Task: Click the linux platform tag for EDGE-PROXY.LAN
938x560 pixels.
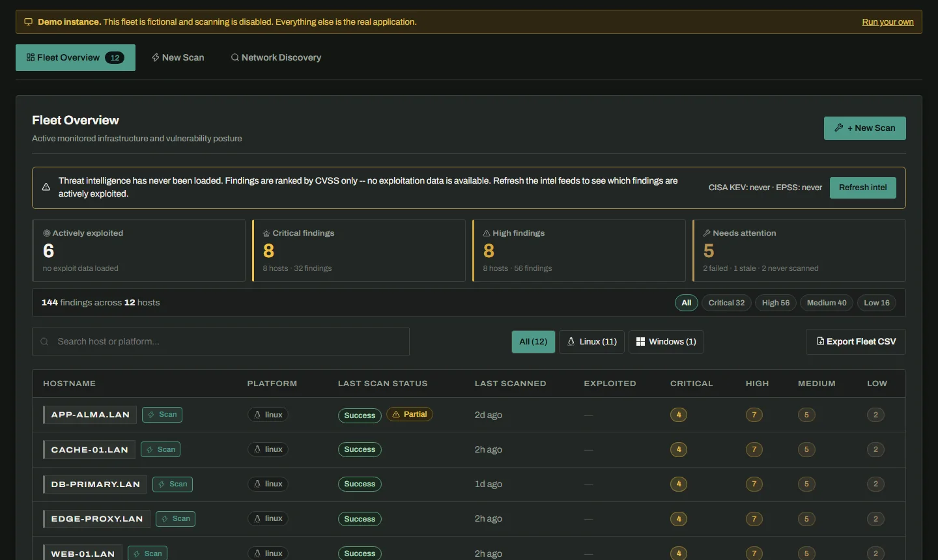Action: [x=268, y=518]
